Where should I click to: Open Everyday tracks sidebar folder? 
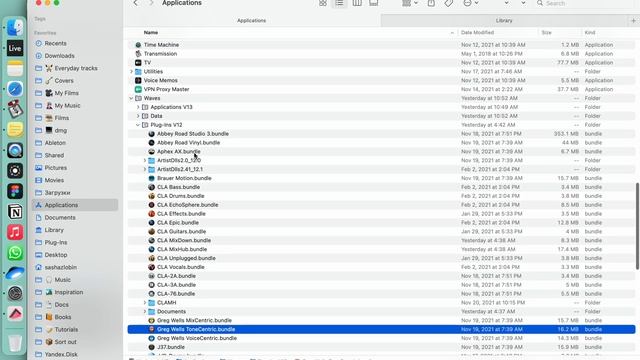point(76,68)
